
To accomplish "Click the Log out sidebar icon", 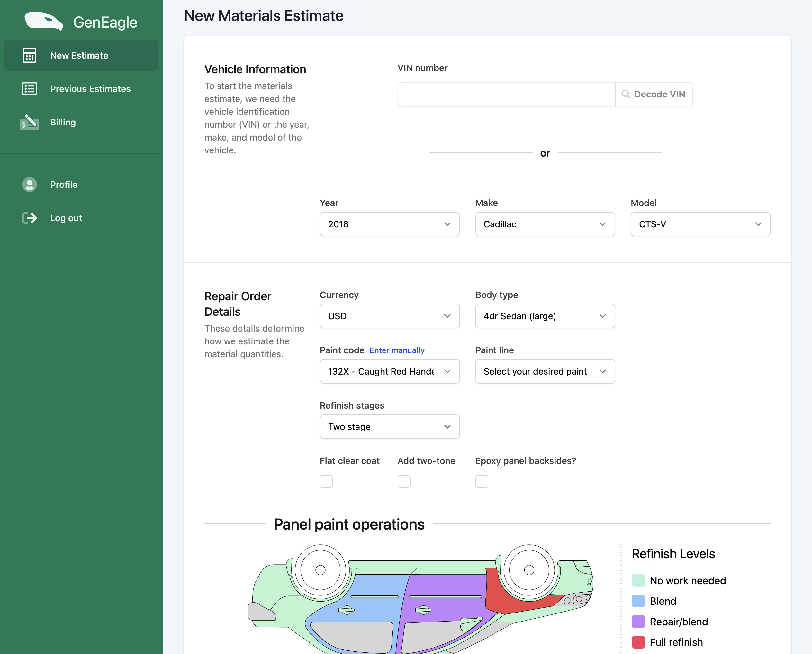I will (29, 218).
